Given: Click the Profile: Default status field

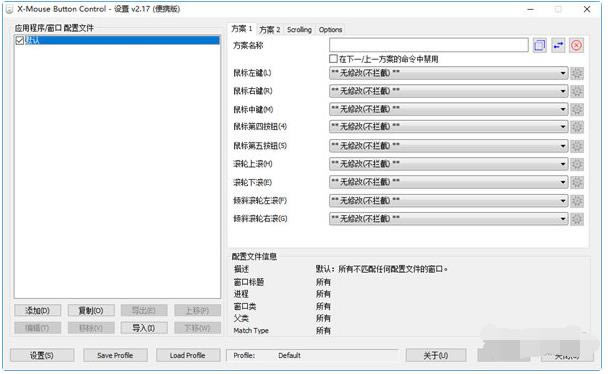Looking at the screenshot, I should click(x=312, y=355).
